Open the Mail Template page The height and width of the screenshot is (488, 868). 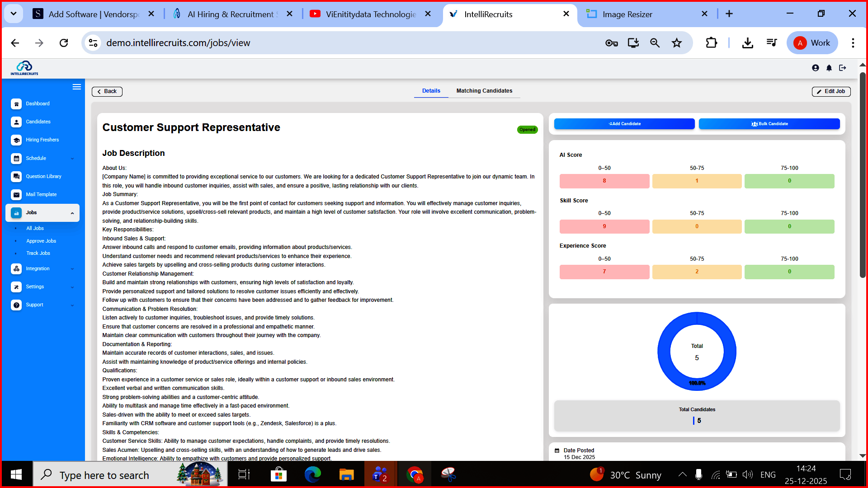41,195
